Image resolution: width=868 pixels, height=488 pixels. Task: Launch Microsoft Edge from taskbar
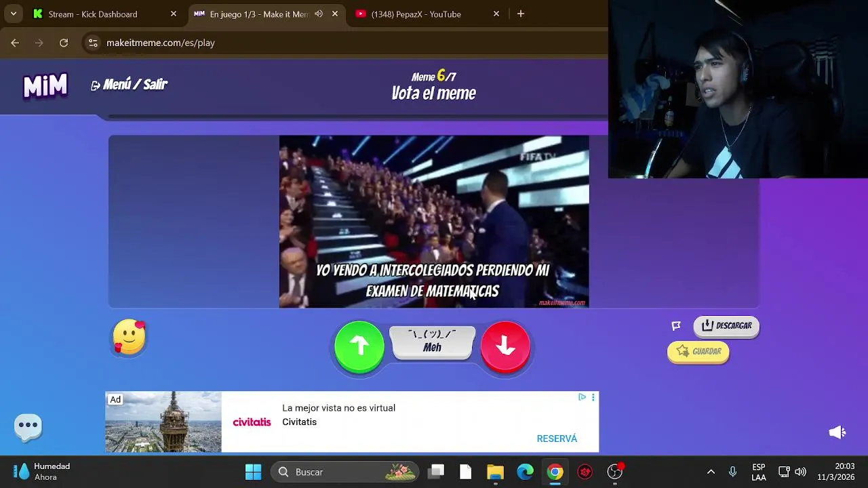pyautogui.click(x=526, y=472)
